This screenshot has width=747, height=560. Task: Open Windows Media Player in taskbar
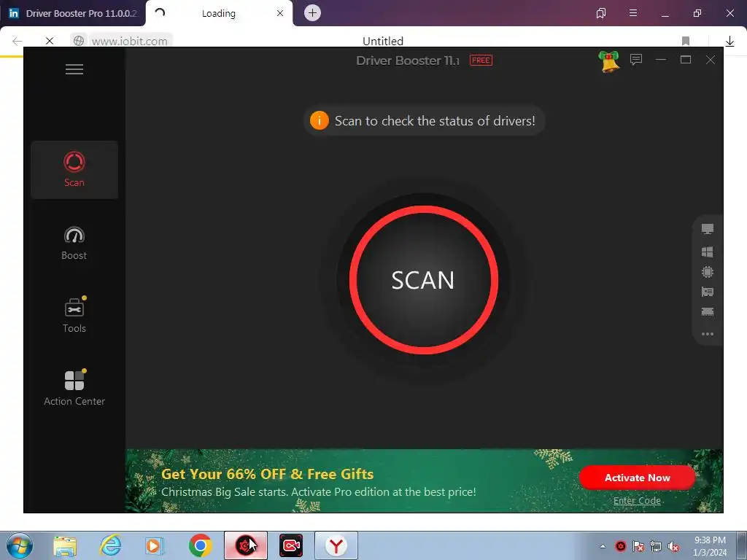[155, 545]
